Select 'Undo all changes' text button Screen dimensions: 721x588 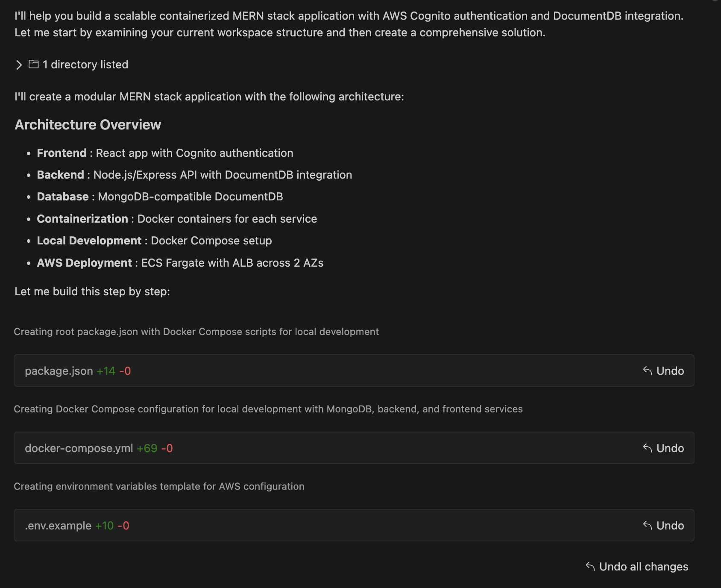point(644,567)
